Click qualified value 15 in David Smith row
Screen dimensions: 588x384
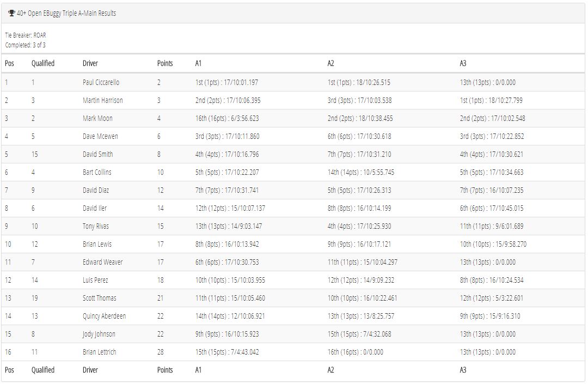(x=34, y=155)
